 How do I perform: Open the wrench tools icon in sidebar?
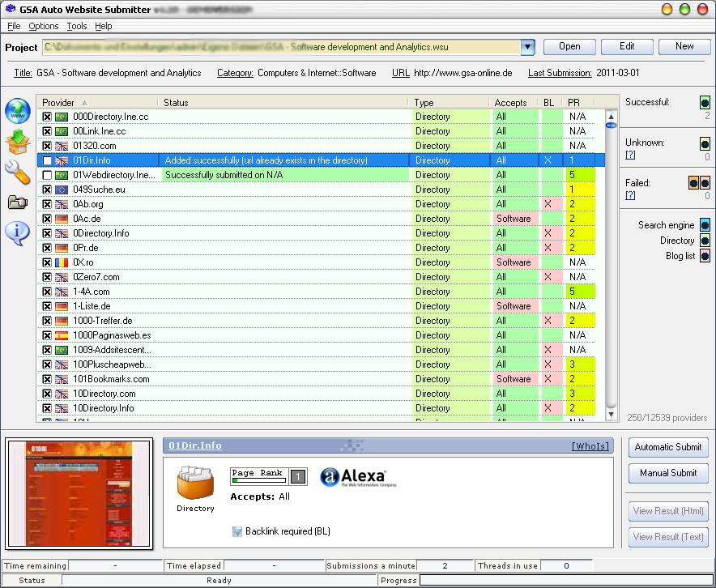point(17,172)
